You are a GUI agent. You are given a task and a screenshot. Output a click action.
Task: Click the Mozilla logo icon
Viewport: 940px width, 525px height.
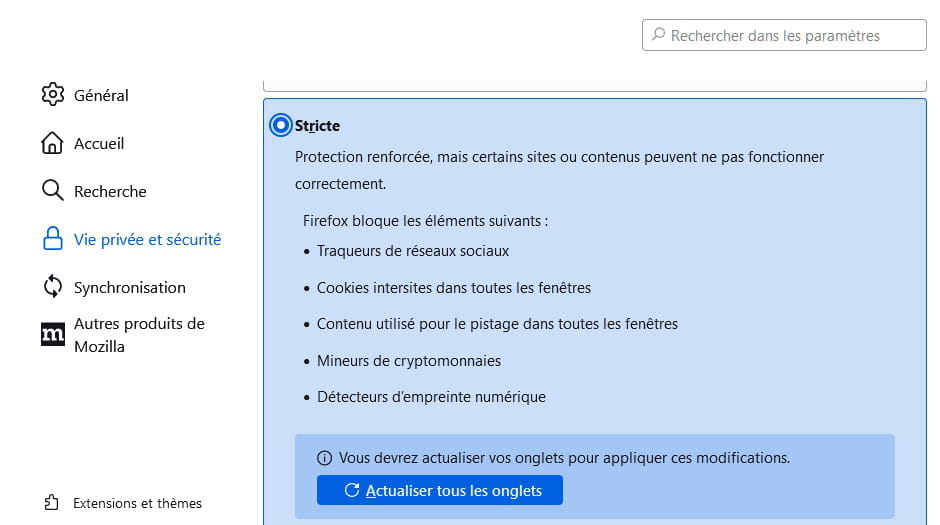(52, 335)
